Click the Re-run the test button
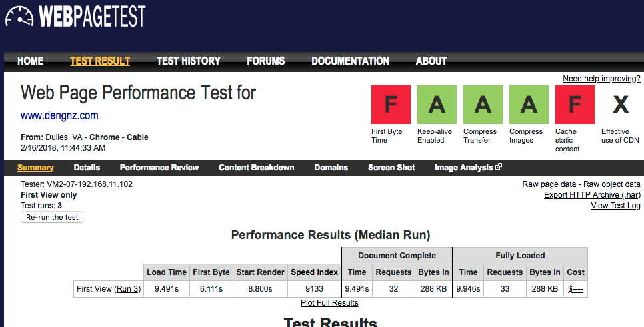This screenshot has height=327, width=644. [x=52, y=217]
